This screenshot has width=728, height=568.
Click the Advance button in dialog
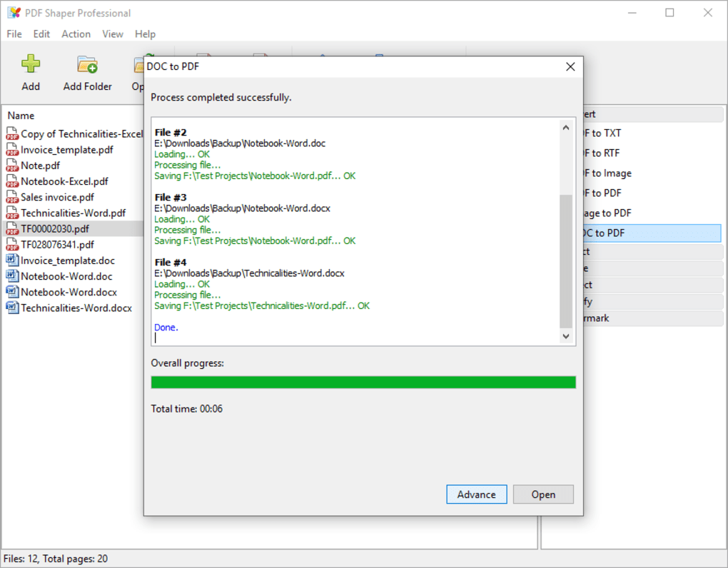point(476,494)
